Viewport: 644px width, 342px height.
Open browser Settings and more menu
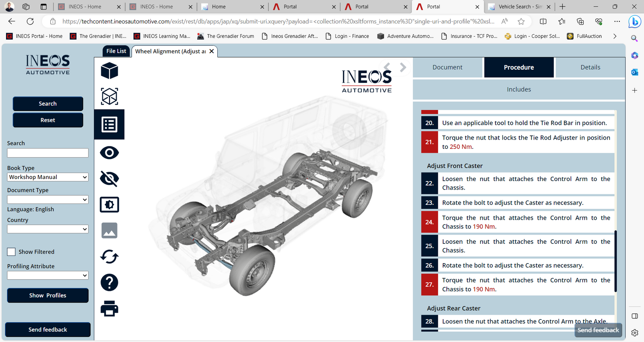[617, 21]
